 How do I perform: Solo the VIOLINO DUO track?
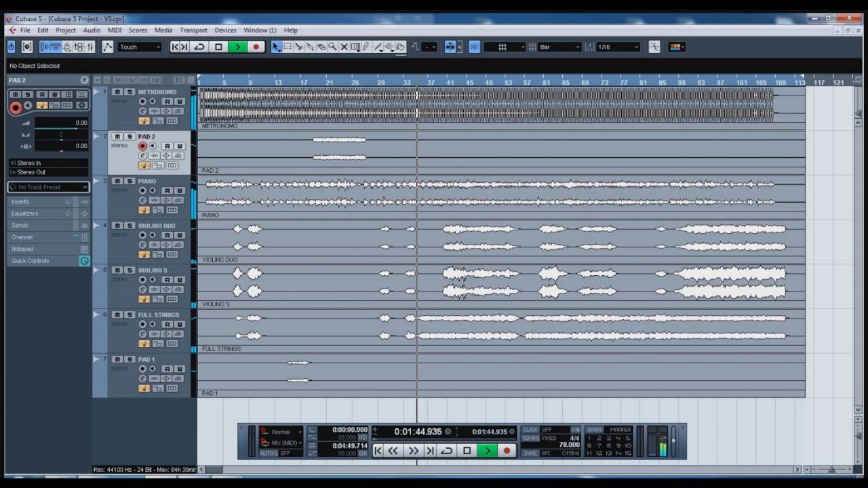[129, 226]
